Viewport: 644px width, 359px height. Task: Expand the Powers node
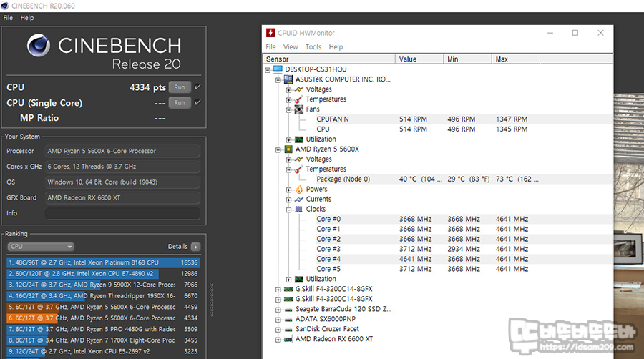[289, 190]
